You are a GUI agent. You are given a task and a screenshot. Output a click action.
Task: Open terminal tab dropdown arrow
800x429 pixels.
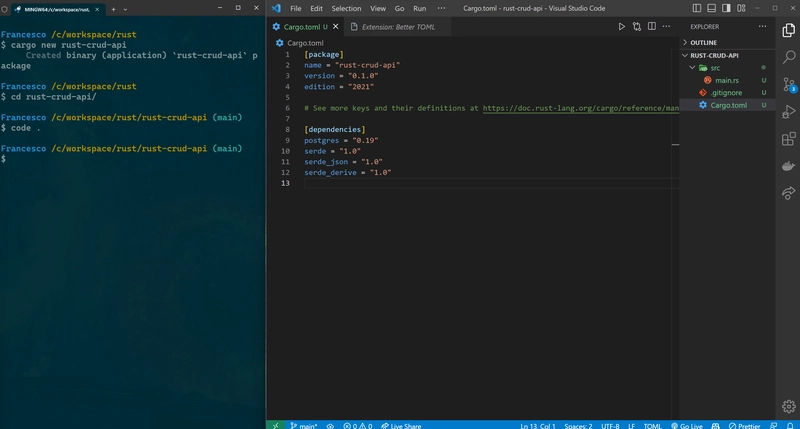pyautogui.click(x=125, y=9)
